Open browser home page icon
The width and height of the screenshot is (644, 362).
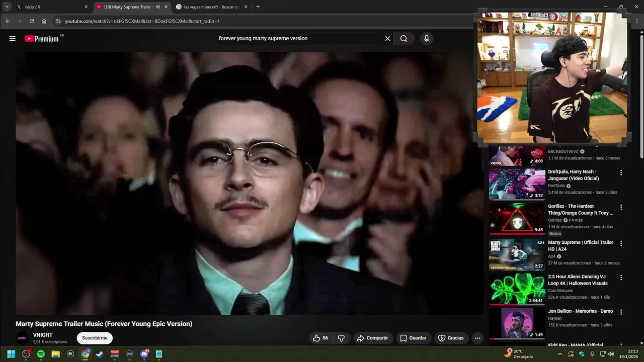[44, 21]
